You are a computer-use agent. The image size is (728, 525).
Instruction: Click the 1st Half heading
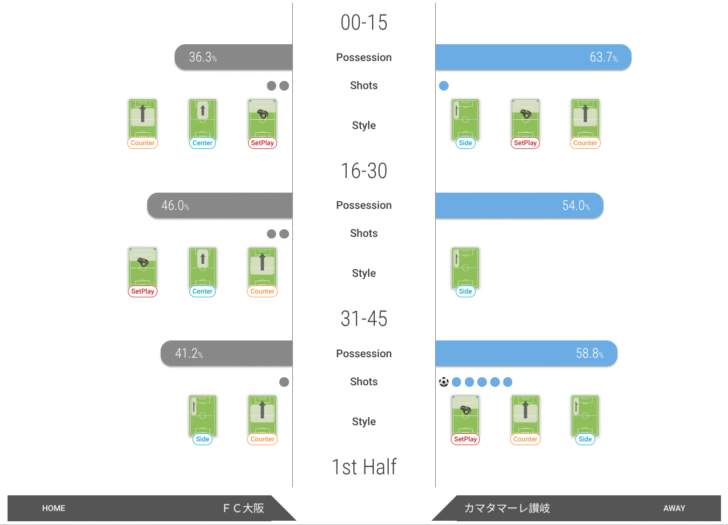click(x=364, y=467)
